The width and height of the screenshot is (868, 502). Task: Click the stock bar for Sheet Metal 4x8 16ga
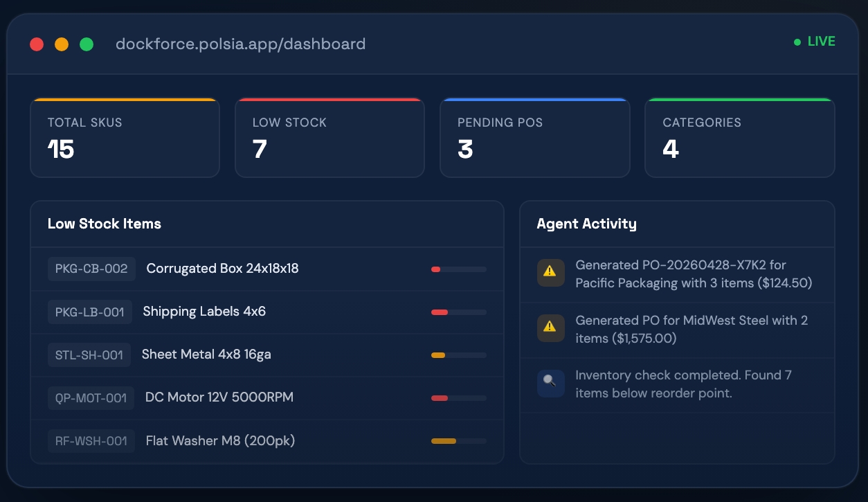click(x=458, y=355)
